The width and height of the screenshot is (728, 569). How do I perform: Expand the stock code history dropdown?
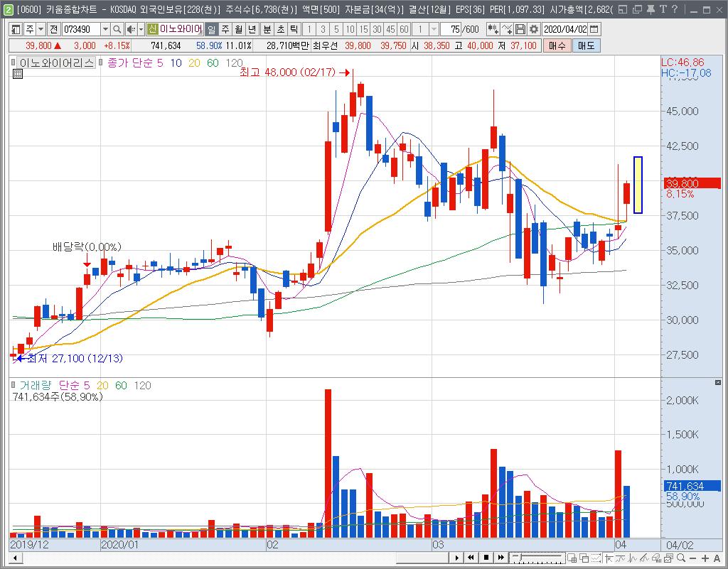point(105,29)
